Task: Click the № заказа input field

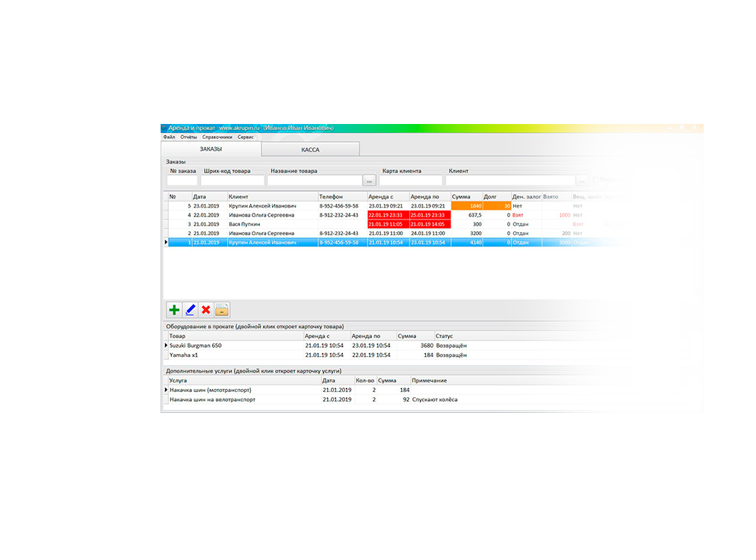Action: click(182, 180)
